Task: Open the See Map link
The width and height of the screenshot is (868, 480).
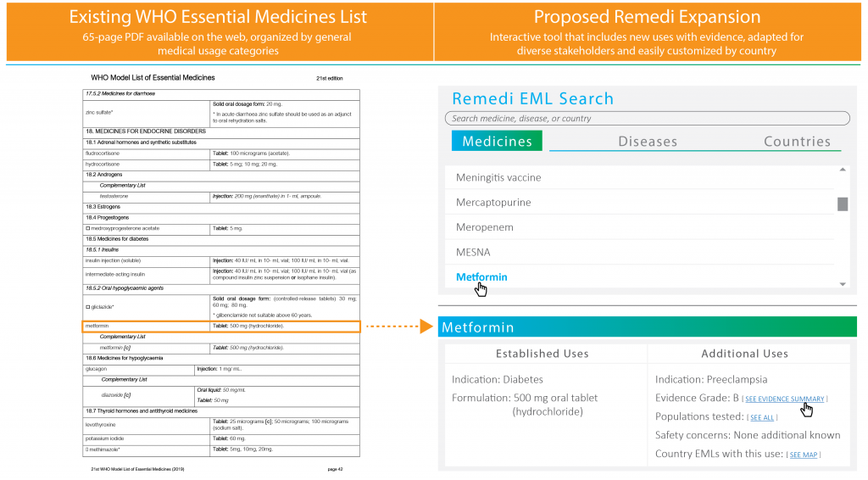Action: tap(804, 455)
